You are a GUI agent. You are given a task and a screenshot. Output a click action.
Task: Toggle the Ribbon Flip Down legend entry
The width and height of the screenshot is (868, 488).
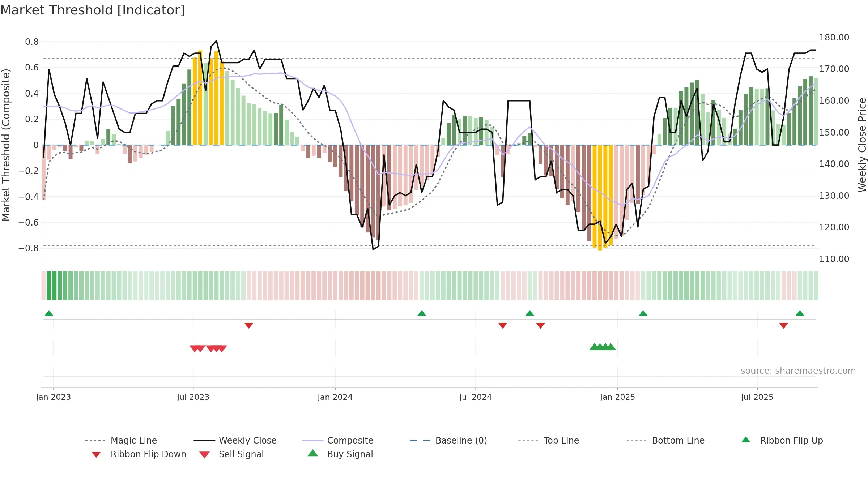click(x=139, y=454)
